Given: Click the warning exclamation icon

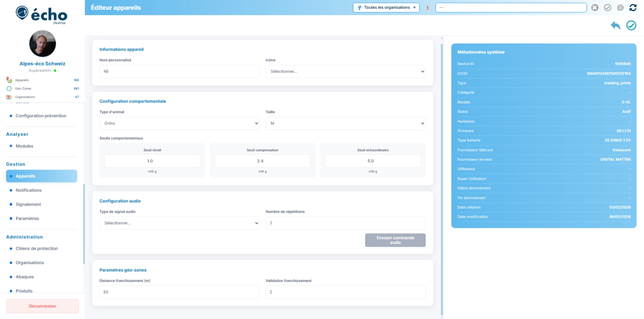Looking at the screenshot, I should click(x=428, y=8).
